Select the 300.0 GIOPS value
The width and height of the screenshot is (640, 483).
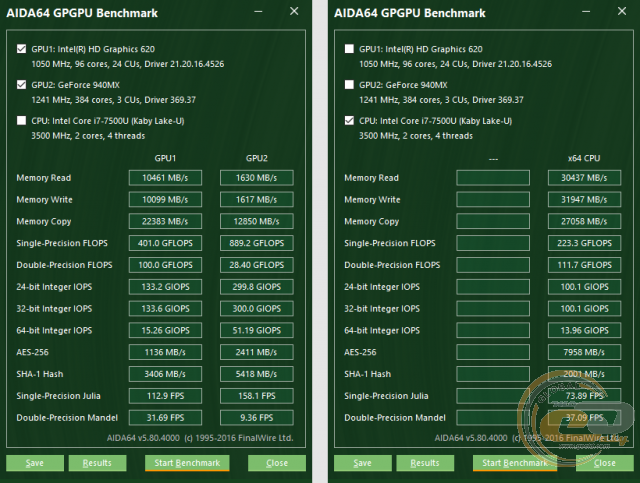(257, 309)
